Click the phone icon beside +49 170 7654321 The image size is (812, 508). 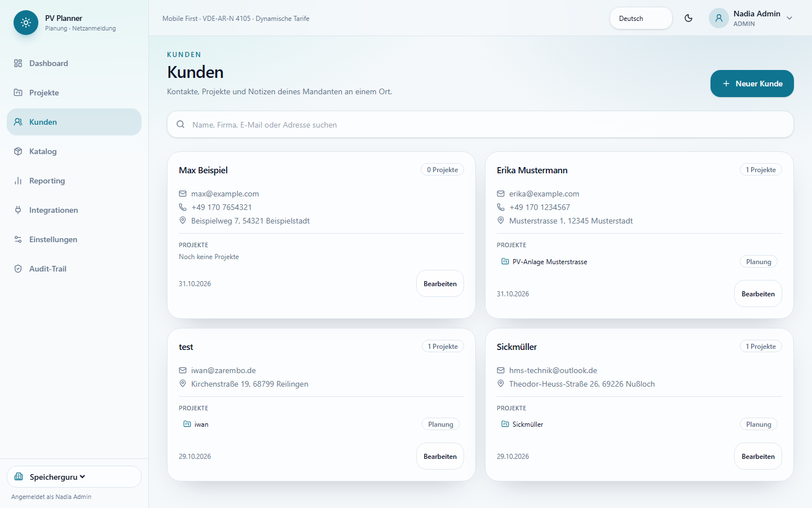(x=183, y=207)
